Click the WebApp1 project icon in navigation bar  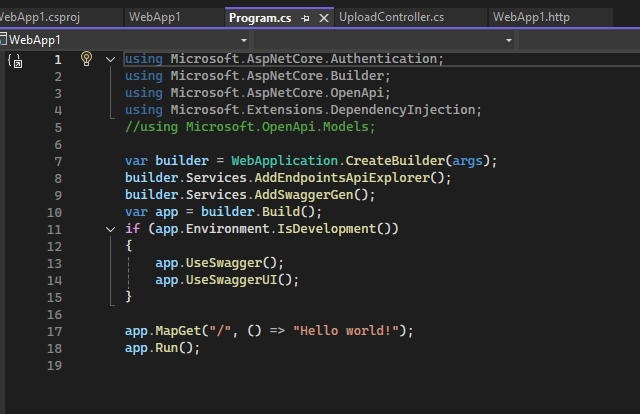tap(3, 39)
